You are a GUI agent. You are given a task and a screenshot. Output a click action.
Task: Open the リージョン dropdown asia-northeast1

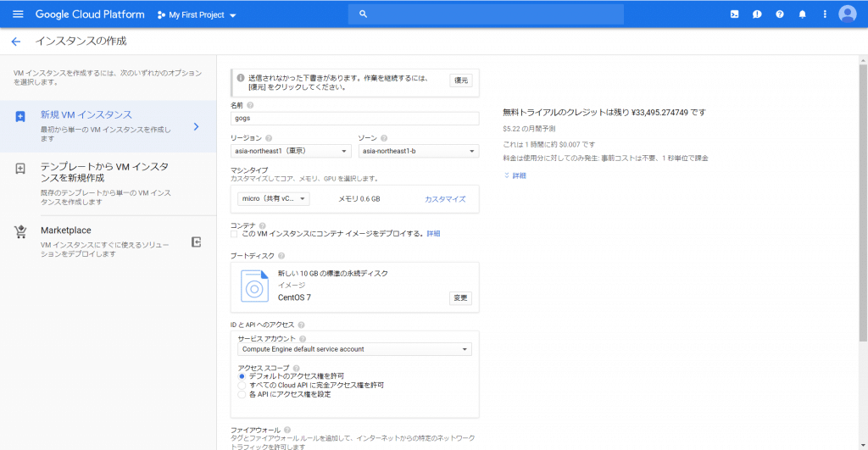(x=291, y=151)
